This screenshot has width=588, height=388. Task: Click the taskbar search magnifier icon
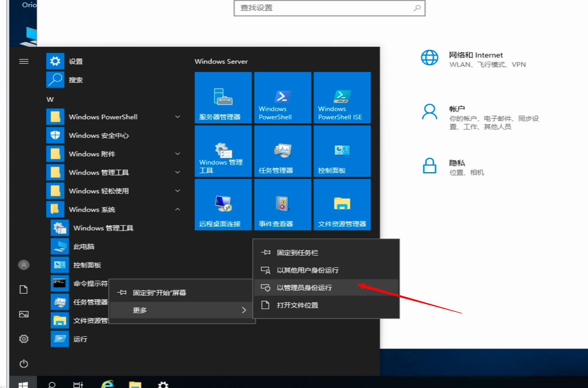[52, 385]
